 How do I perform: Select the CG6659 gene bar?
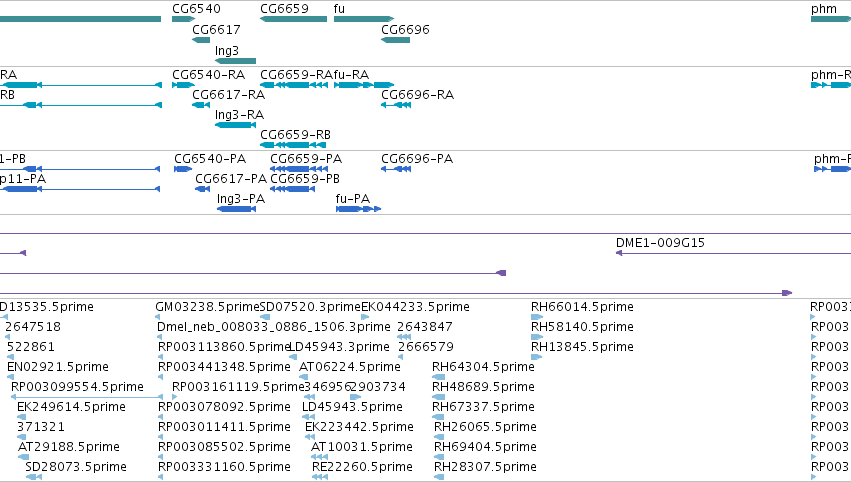click(293, 19)
